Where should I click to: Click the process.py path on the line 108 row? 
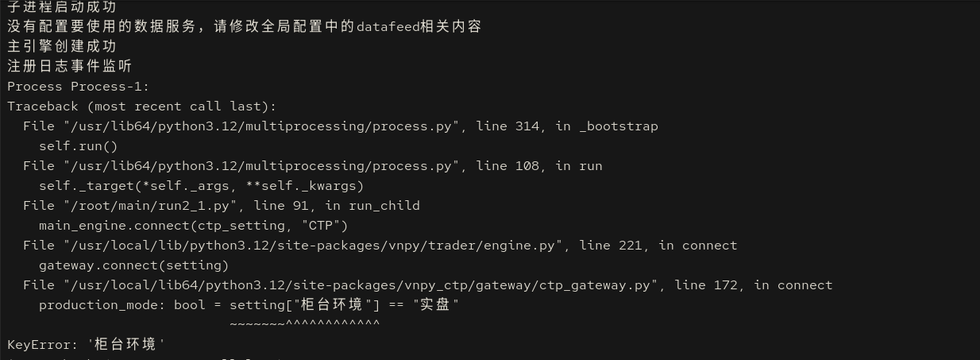[257, 166]
